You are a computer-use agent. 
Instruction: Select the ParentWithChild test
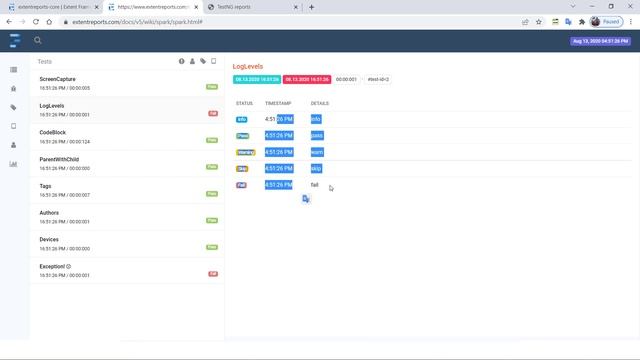(127, 164)
